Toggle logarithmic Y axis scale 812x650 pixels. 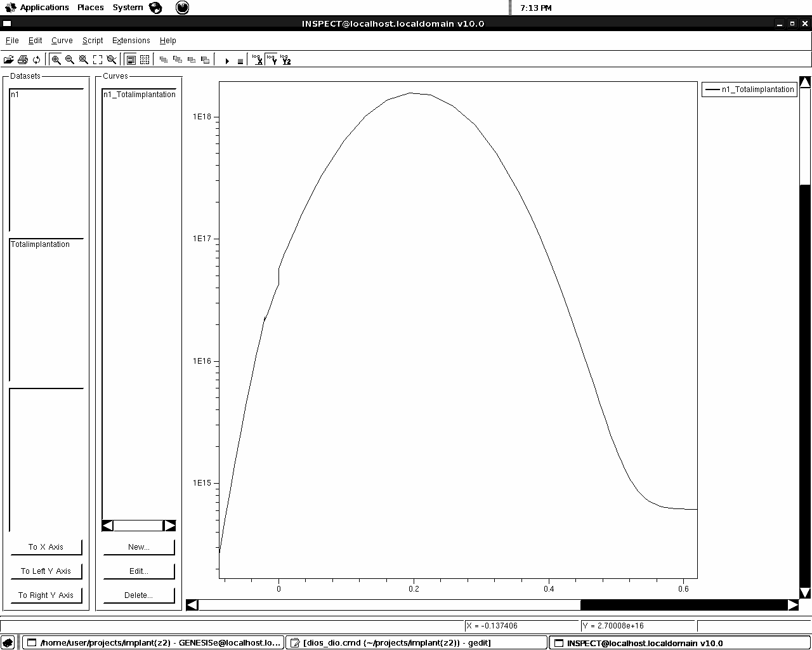[272, 60]
